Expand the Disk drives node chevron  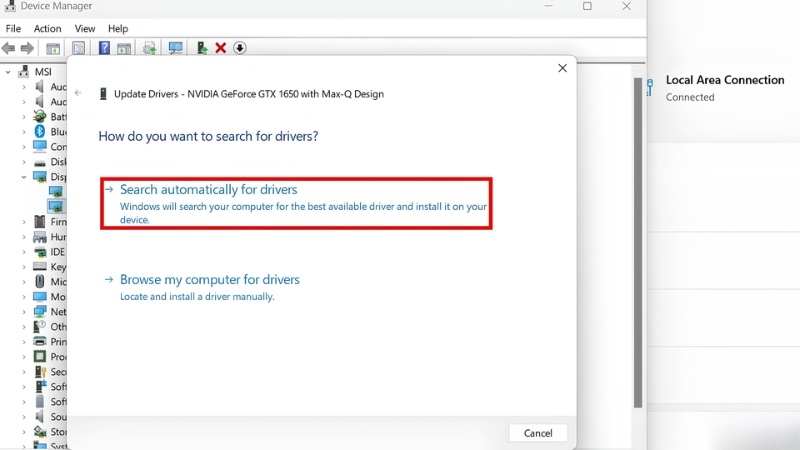point(23,162)
